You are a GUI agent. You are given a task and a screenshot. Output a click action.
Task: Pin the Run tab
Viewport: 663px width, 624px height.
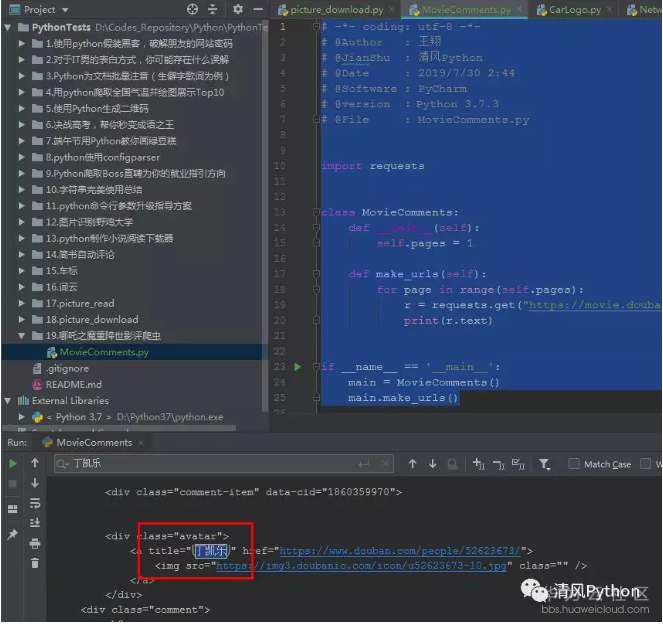[x=13, y=535]
